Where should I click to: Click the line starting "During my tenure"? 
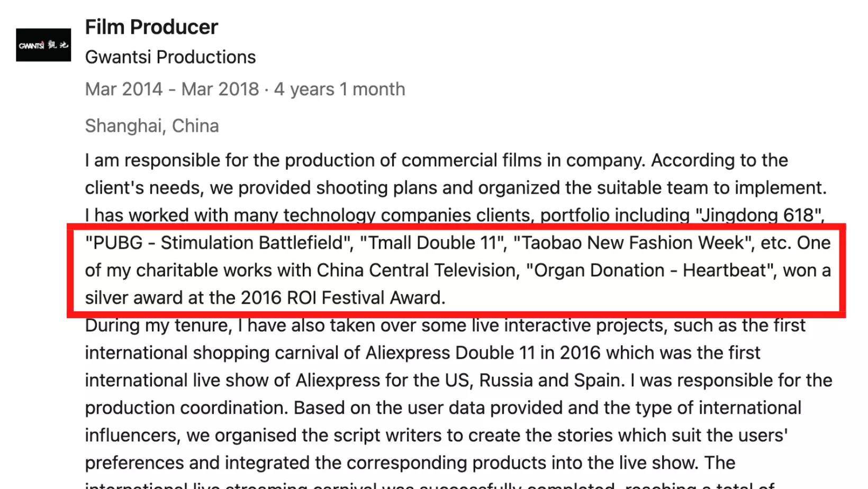click(445, 325)
